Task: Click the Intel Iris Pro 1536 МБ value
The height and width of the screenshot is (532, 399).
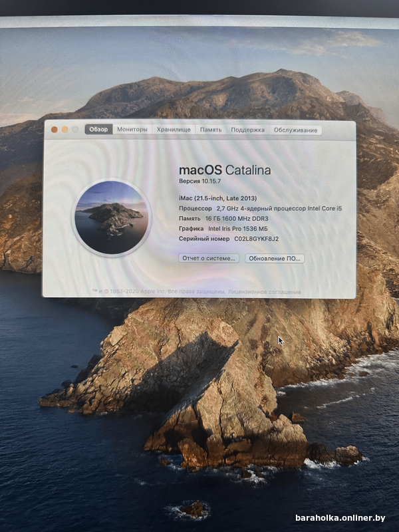Action: [238, 229]
